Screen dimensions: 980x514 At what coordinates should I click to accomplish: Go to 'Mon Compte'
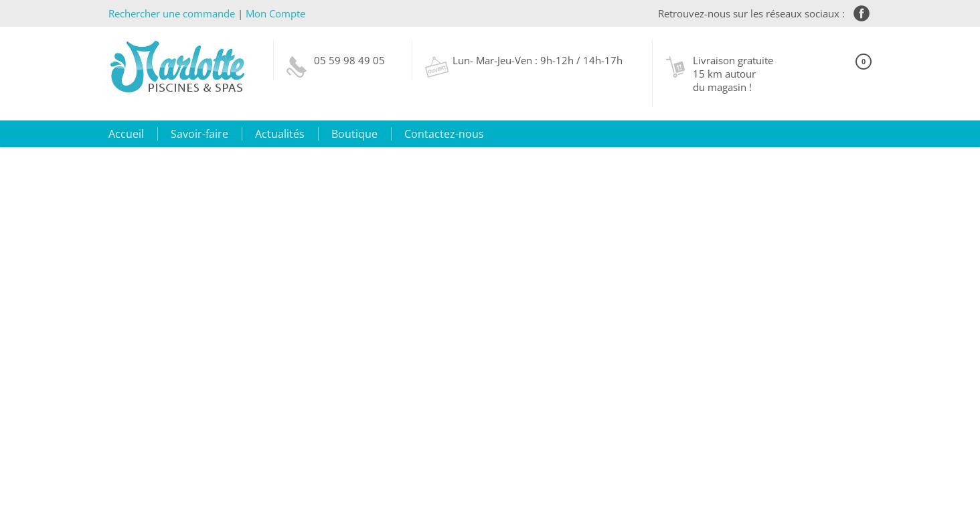(x=275, y=13)
